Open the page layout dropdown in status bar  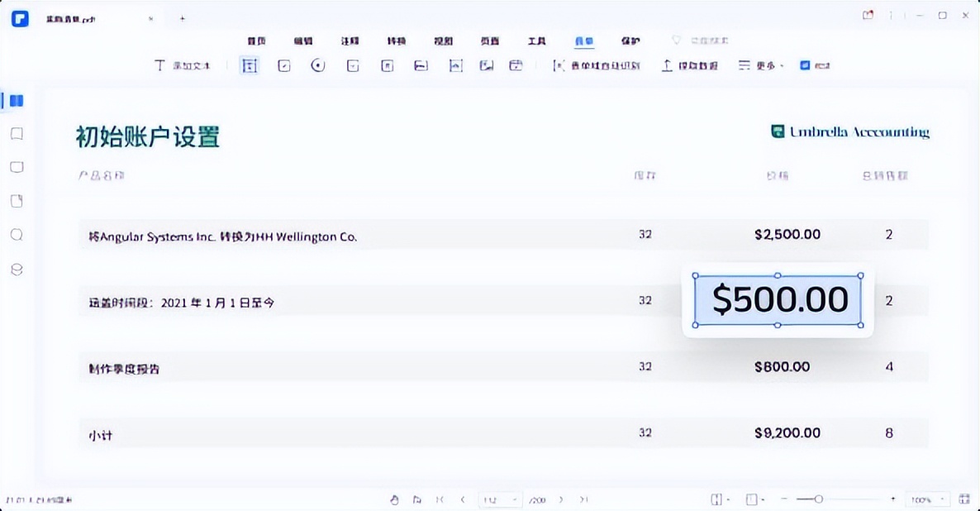tap(719, 499)
